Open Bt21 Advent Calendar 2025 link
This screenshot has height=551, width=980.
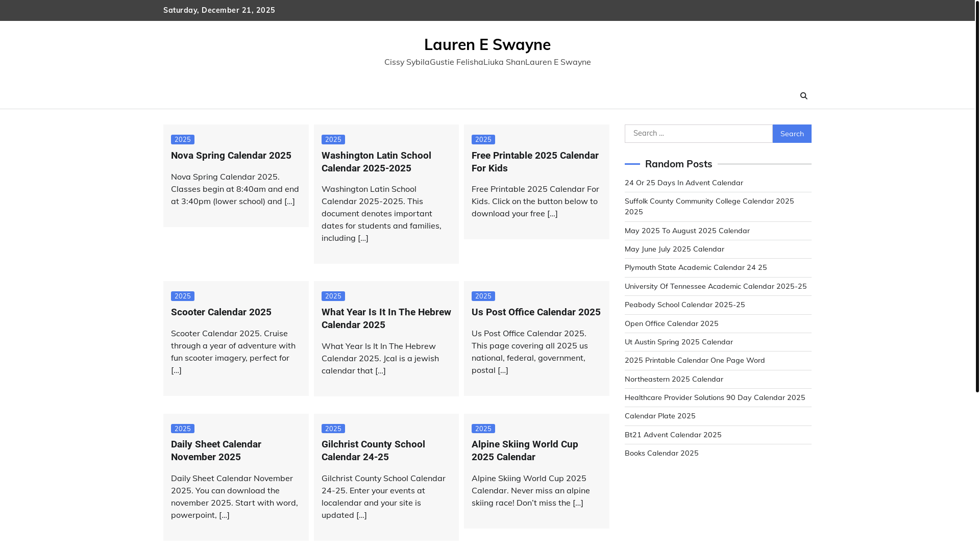tap(673, 435)
